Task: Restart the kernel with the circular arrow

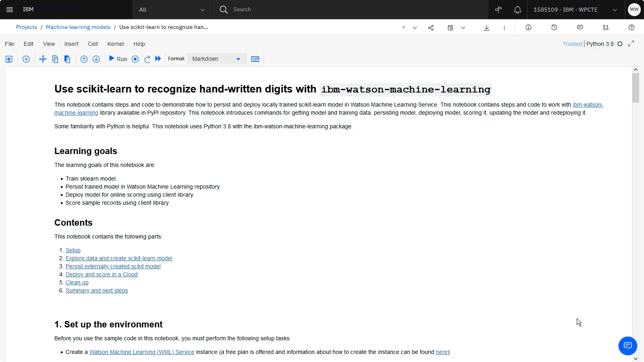Action: click(147, 59)
